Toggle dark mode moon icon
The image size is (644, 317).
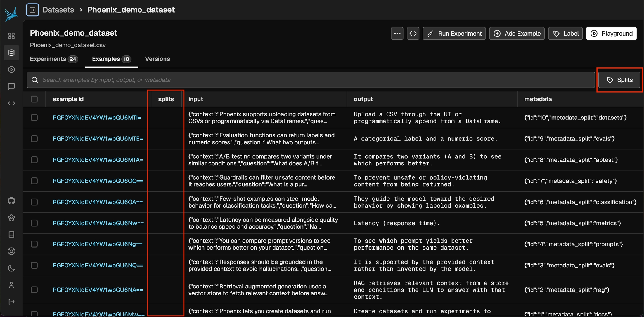11,268
